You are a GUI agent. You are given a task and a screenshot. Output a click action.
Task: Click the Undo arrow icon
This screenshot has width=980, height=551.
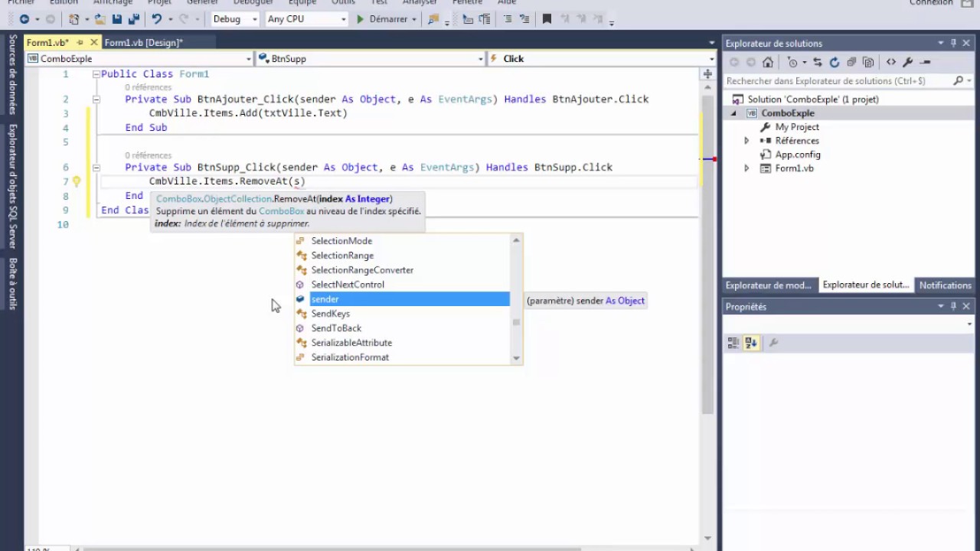[157, 19]
